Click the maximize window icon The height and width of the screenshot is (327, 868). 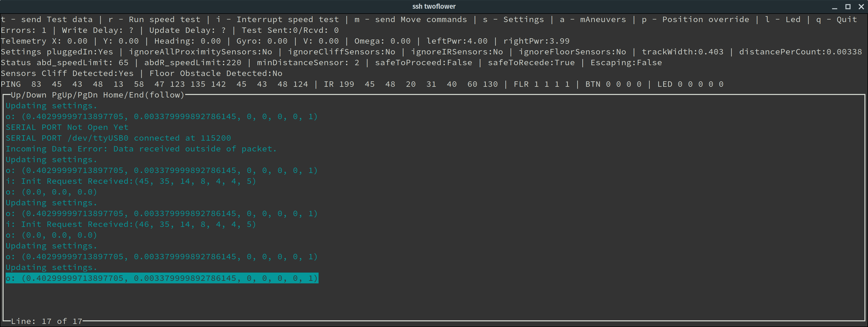848,7
